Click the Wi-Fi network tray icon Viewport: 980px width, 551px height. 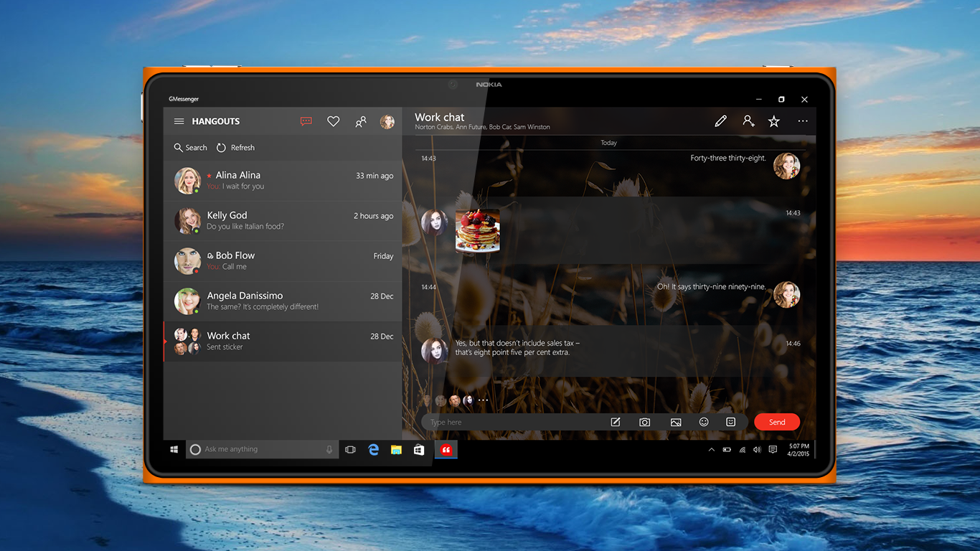(x=742, y=450)
